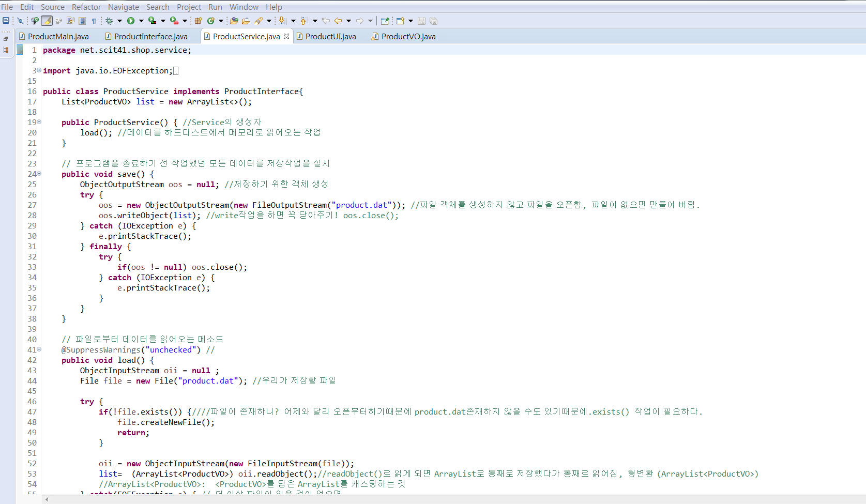866x504 pixels.
Task: Open the hierarchy view icon in left trim
Action: (6, 50)
